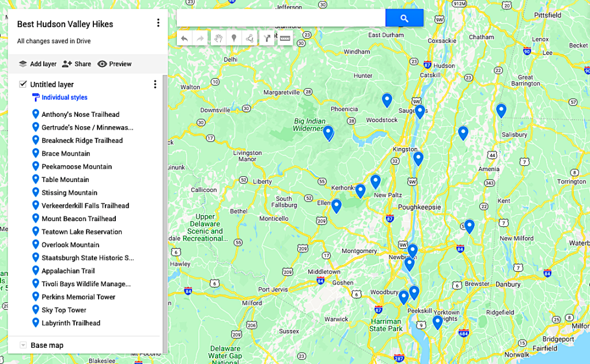Screen dimensions: 590x364
Task: Select Gertrude's Nose / Minnewaska list item
Action: pos(86,127)
